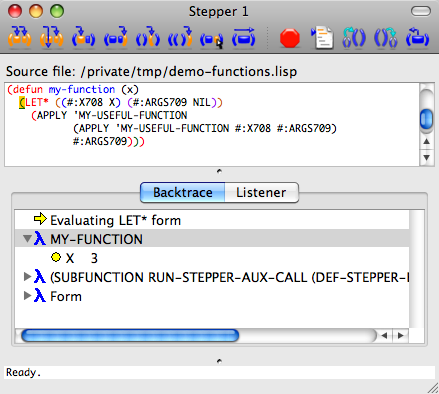Click the last #:ARGS709))) source line
Screen dimensions: 439x394
coord(109,141)
